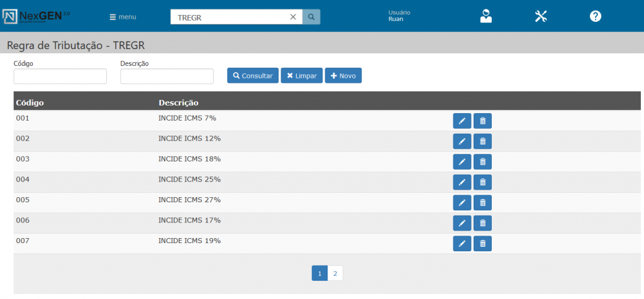
Task: Select page 1 in pagination
Action: coord(319,273)
